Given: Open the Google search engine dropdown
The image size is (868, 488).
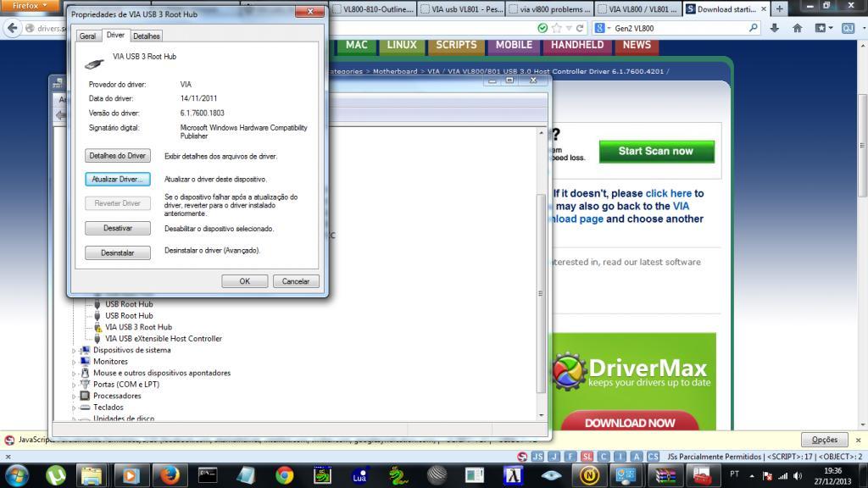Looking at the screenshot, I should point(603,28).
